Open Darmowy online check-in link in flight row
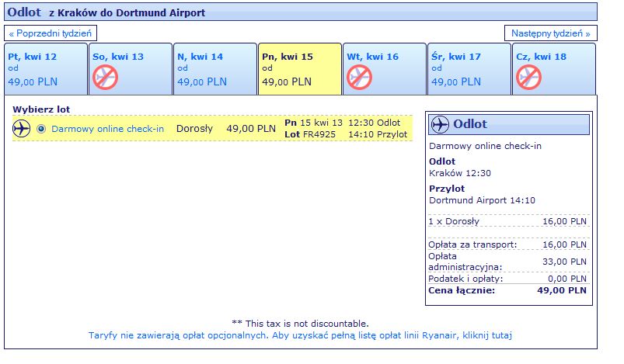This screenshot has height=364, width=624. coord(108,129)
